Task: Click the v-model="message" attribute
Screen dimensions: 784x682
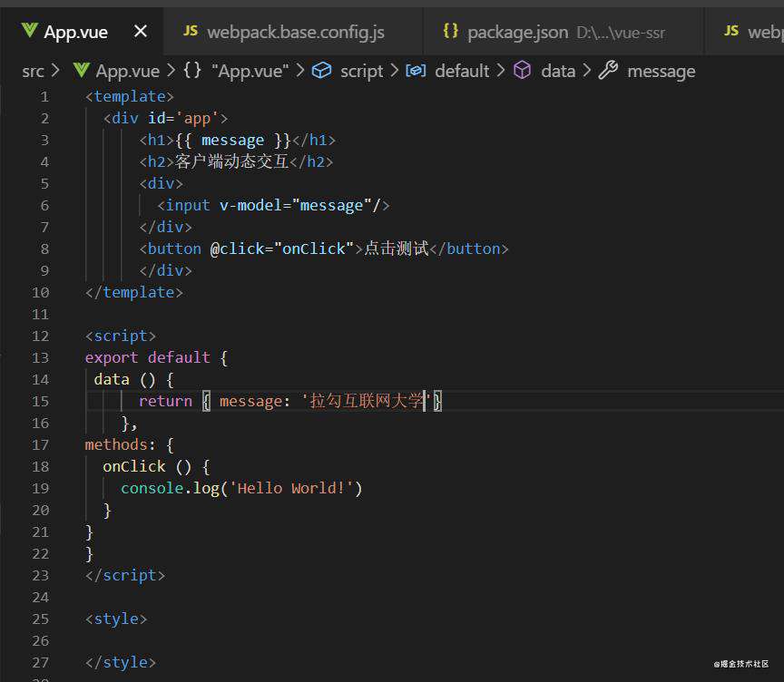Action: pyautogui.click(x=295, y=205)
